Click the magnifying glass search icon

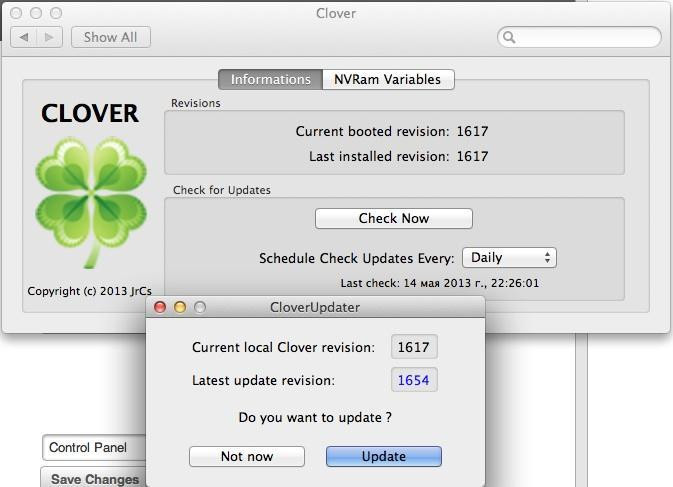click(x=509, y=37)
